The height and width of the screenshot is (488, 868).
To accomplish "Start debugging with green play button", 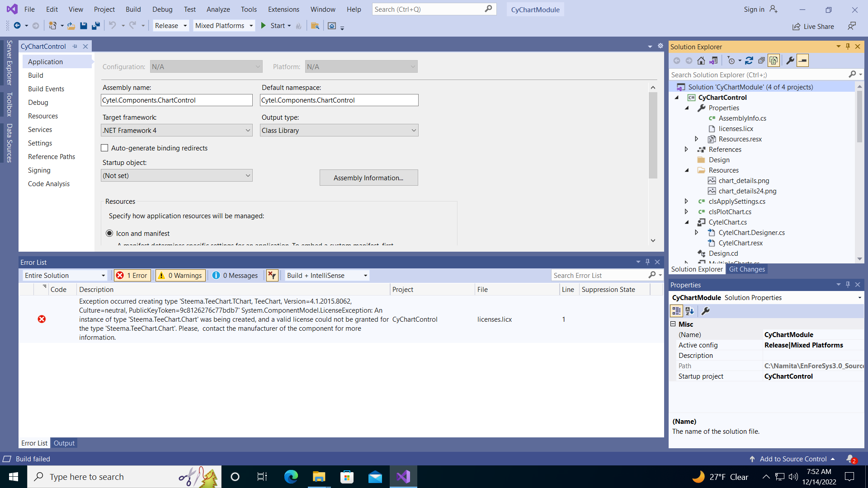I will (x=264, y=26).
